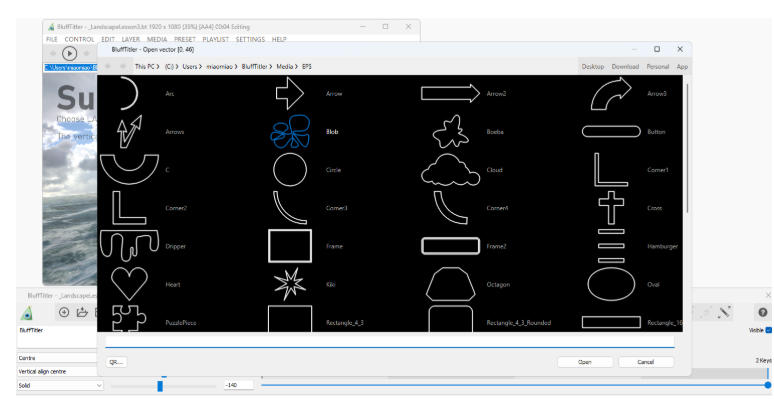The width and height of the screenshot is (774, 399).
Task: Select the Arc shape thumbnail
Action: tap(129, 93)
